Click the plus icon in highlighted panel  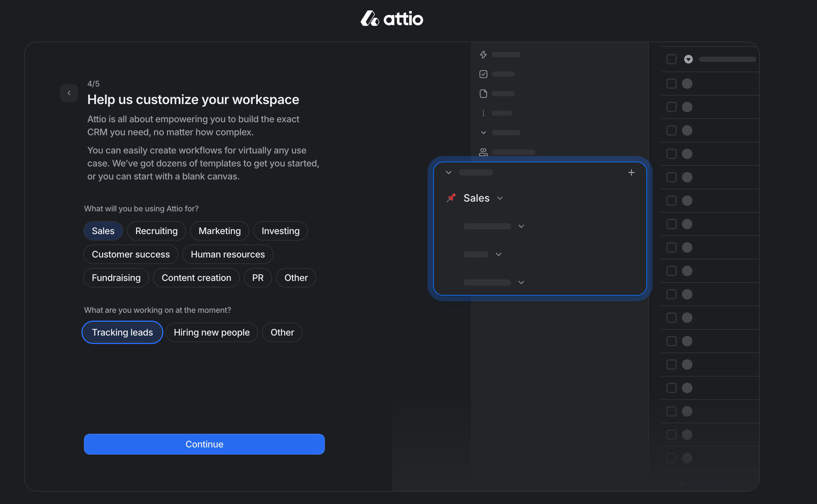631,172
